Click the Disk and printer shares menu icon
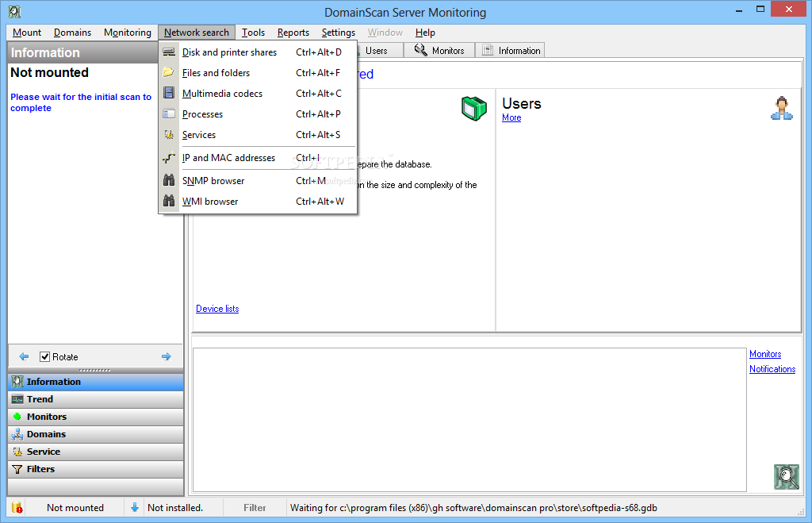The image size is (812, 523). [x=169, y=52]
